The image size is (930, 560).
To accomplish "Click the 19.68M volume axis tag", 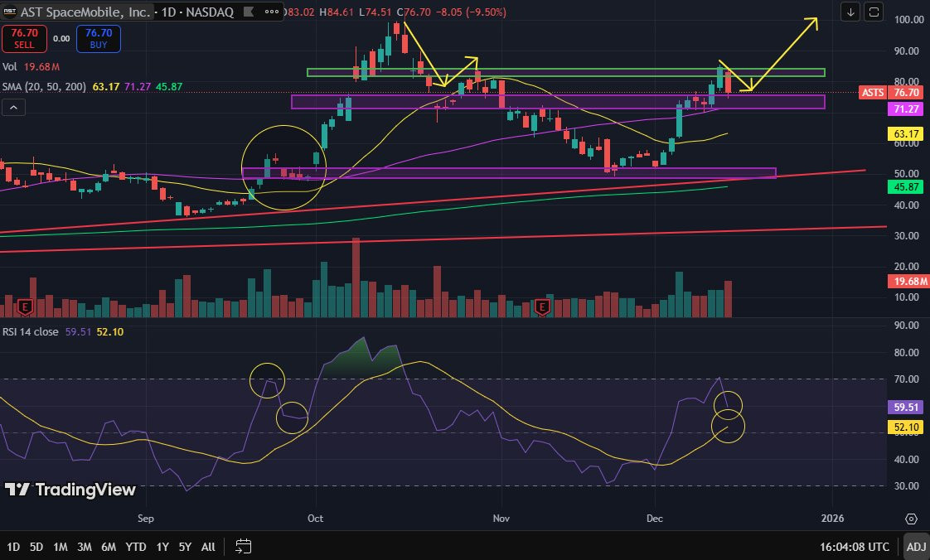I will (908, 282).
